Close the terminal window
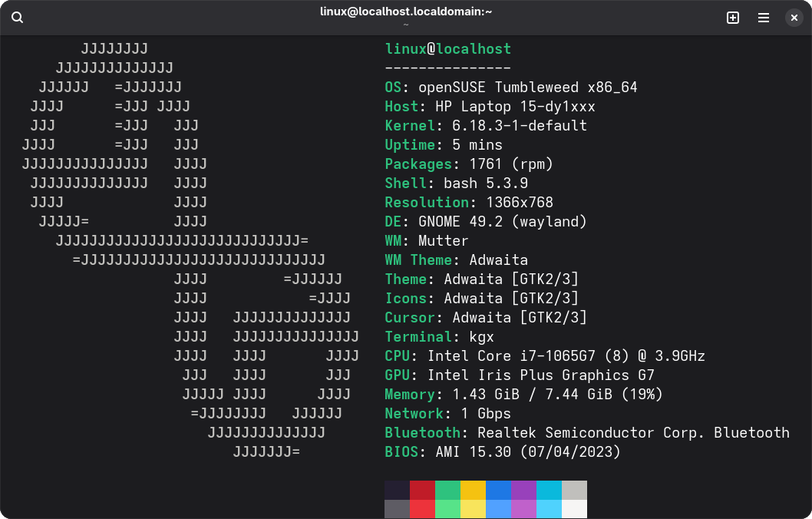The width and height of the screenshot is (812, 519). pyautogui.click(x=794, y=18)
